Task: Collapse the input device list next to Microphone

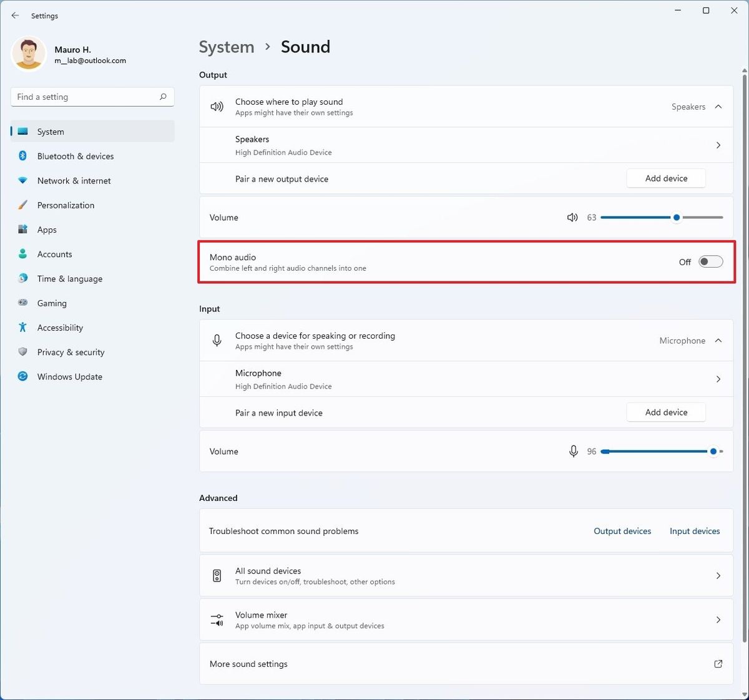Action: pos(718,341)
